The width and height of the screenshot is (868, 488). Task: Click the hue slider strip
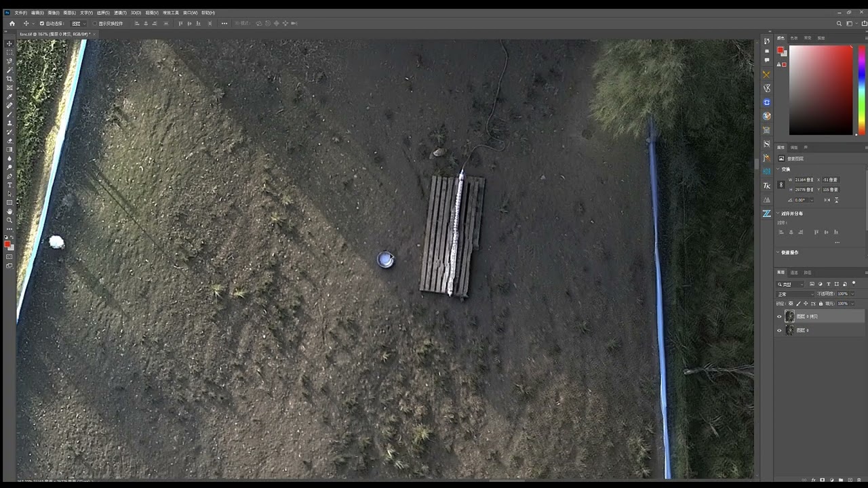point(862,89)
